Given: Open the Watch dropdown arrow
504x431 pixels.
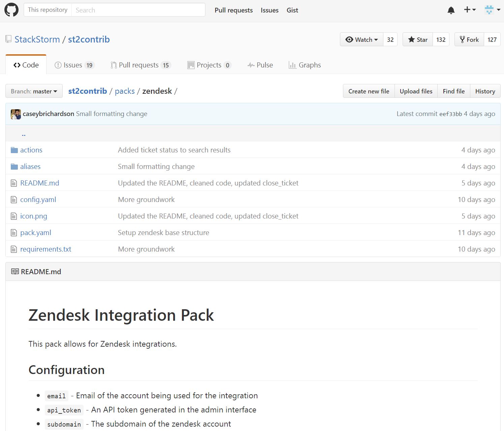Looking at the screenshot, I should (376, 40).
